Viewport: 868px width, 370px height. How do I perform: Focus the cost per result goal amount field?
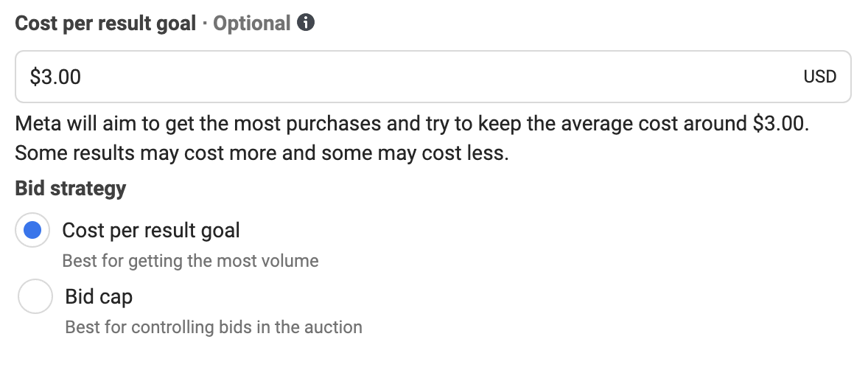433,77
